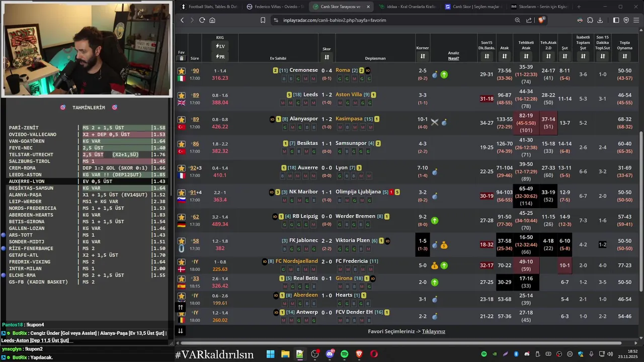Viewport: 644px width, 362px height.
Task: Open the page zoom control in the address bar
Action: (517, 20)
